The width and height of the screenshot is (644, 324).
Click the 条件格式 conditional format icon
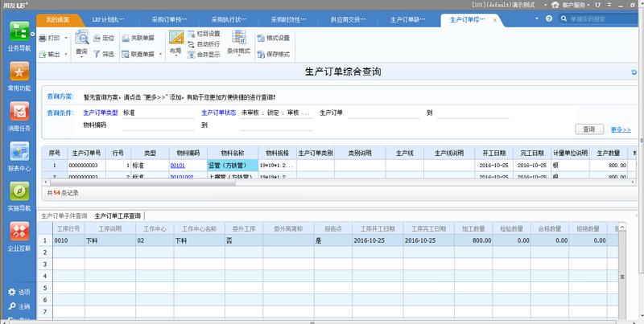(x=238, y=37)
